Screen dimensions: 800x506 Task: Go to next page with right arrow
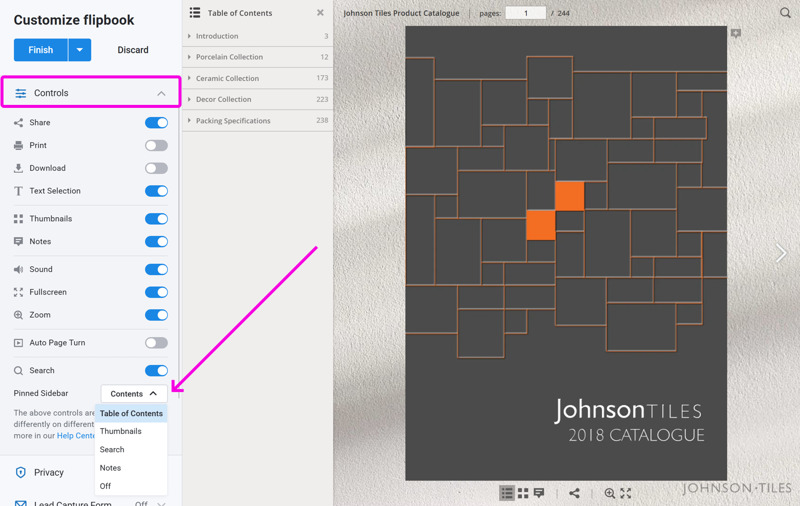(x=781, y=252)
